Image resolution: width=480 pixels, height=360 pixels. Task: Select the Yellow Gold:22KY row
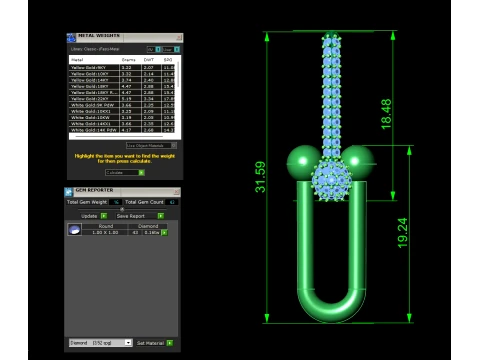[122, 99]
